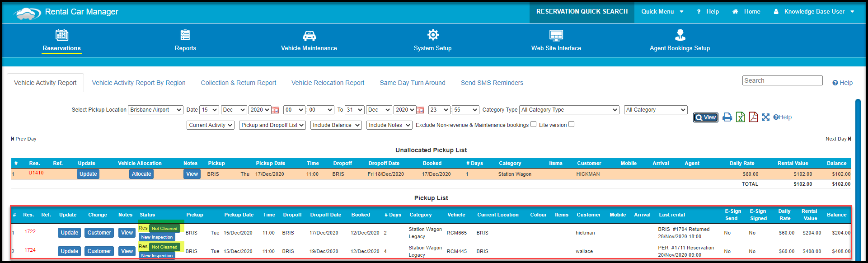The image size is (868, 263).
Task: Click Update for reservation U1410
Action: point(88,174)
